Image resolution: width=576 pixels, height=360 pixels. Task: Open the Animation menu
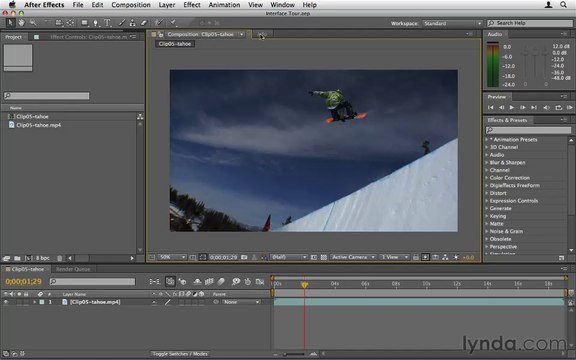(224, 5)
